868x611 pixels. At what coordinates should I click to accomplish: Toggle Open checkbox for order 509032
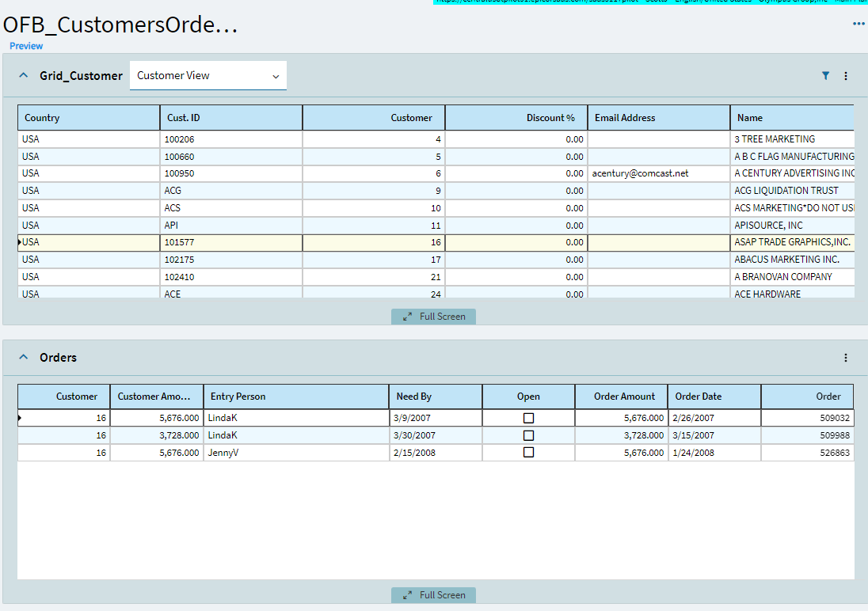point(529,418)
